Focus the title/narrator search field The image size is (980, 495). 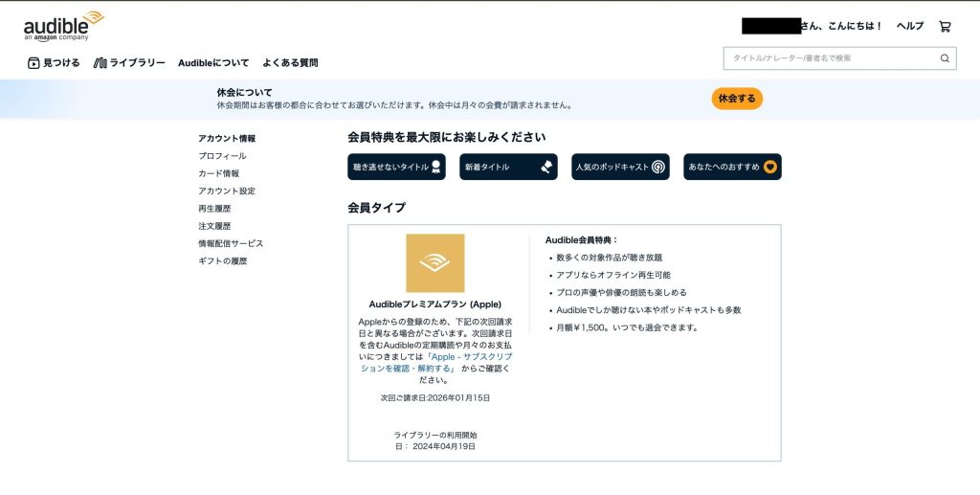[x=839, y=58]
